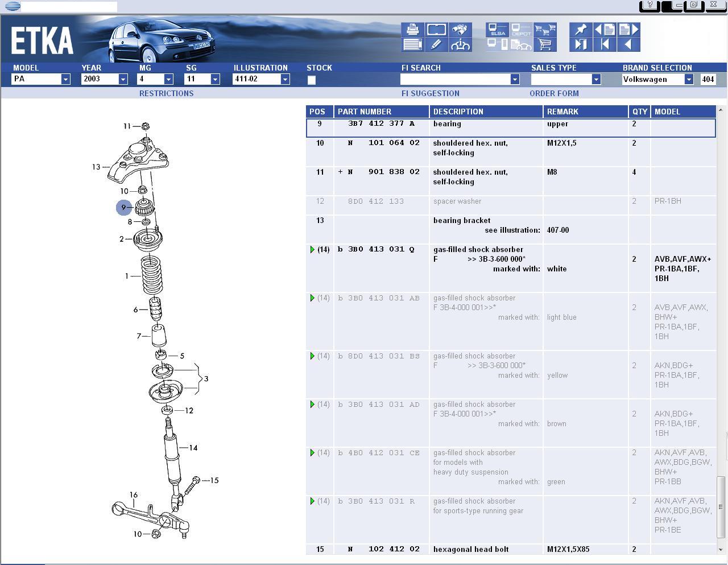Go to next page icon
Image resolution: width=728 pixels, height=565 pixels.
[x=628, y=30]
